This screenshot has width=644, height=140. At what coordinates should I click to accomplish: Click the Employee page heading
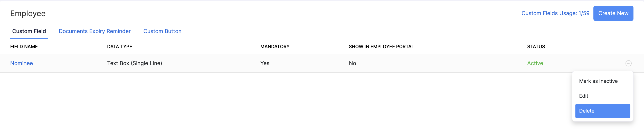pyautogui.click(x=28, y=13)
